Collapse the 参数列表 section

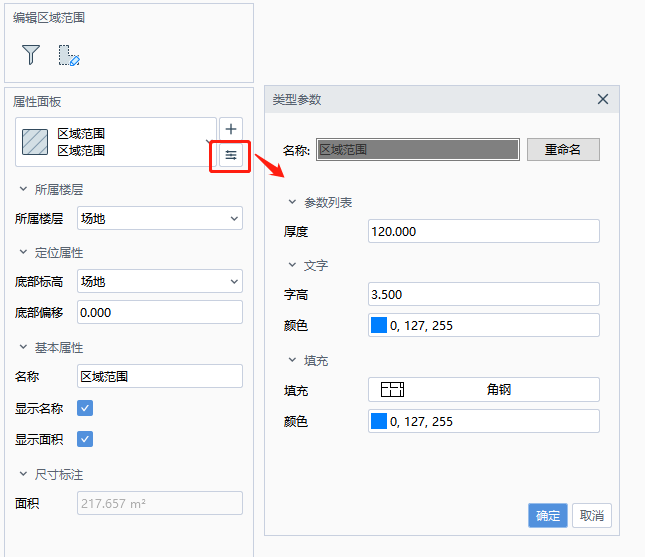292,202
